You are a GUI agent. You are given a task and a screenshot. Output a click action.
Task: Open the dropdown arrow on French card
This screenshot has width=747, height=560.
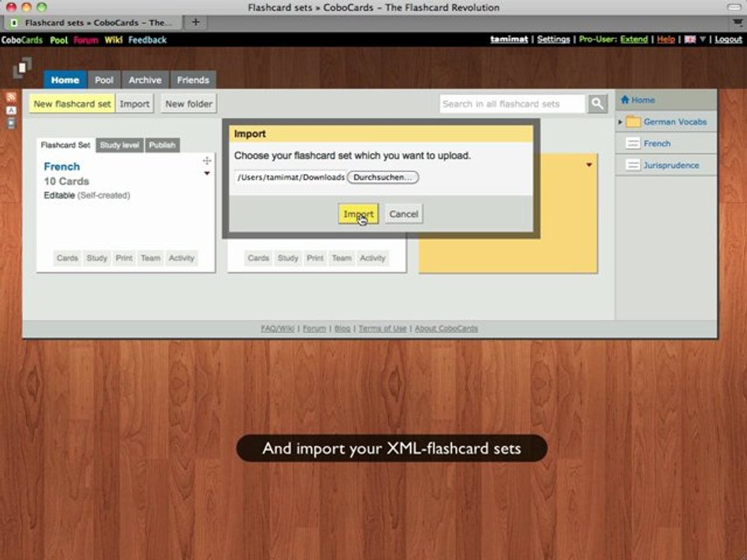pos(207,173)
